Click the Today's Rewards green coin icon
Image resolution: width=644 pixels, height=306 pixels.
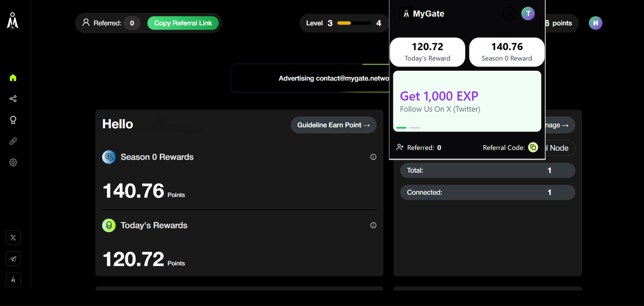109,225
